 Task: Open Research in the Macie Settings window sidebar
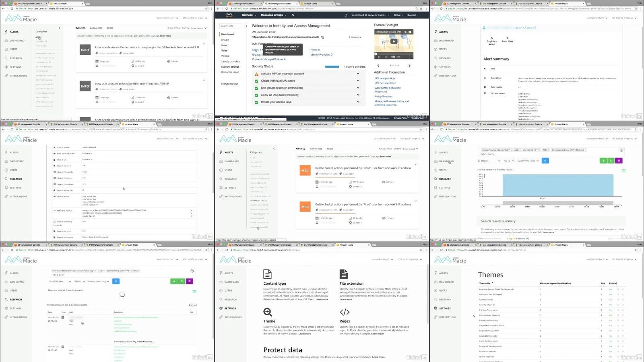point(231,300)
